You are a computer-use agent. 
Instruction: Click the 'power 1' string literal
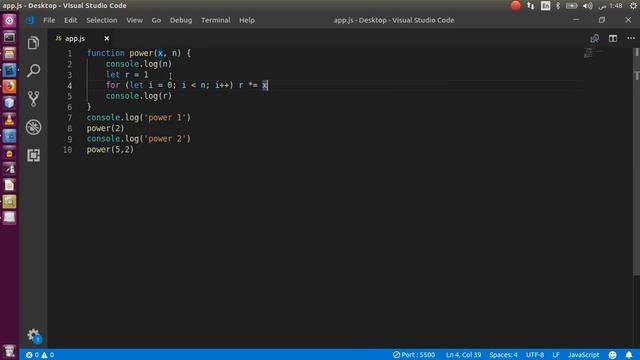click(x=165, y=118)
